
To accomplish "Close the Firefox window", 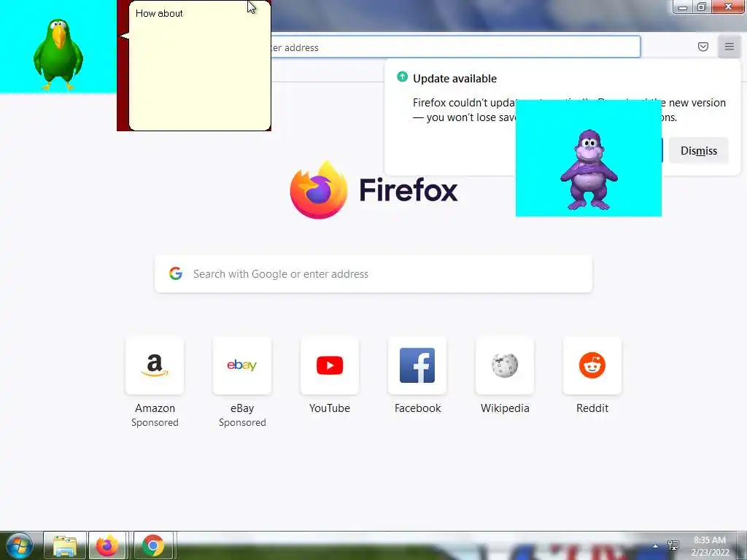I will 728,7.
